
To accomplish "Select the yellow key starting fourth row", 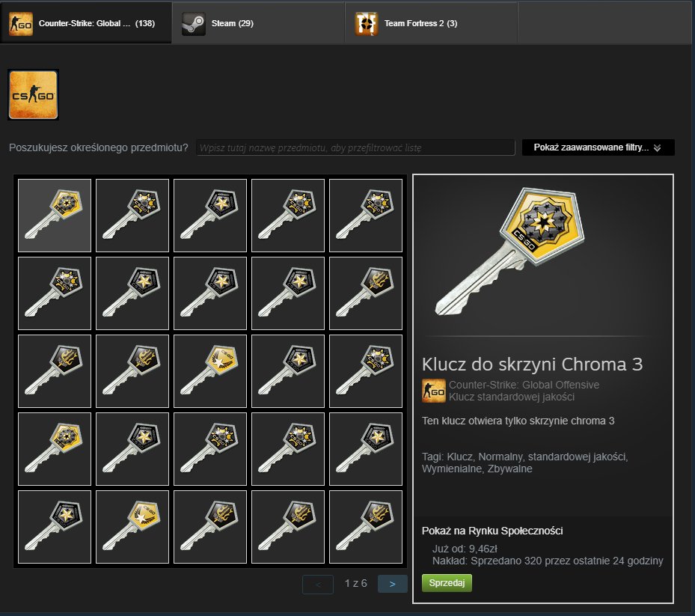I will (55, 449).
